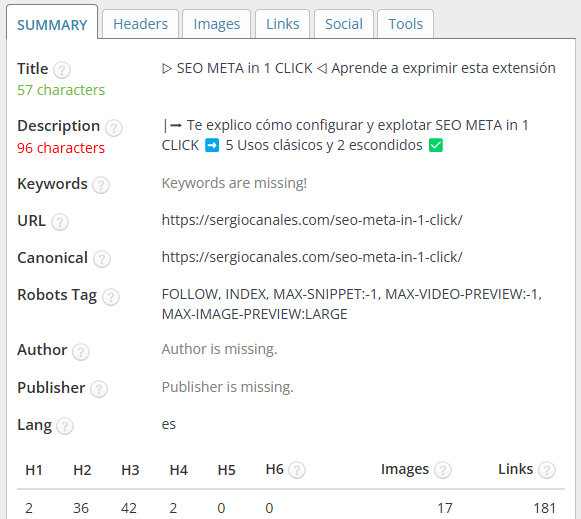Click the green checkmark emoji in description
The width and height of the screenshot is (581, 519).
click(x=436, y=145)
